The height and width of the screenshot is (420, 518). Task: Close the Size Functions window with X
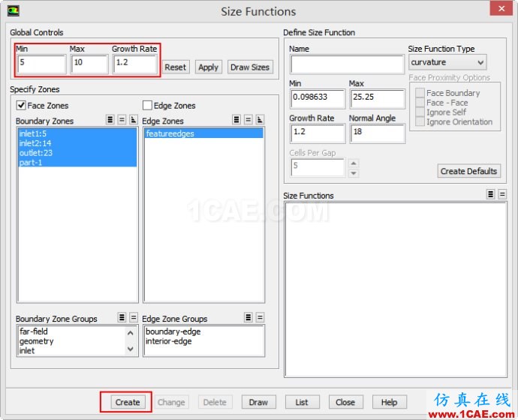[501, 8]
